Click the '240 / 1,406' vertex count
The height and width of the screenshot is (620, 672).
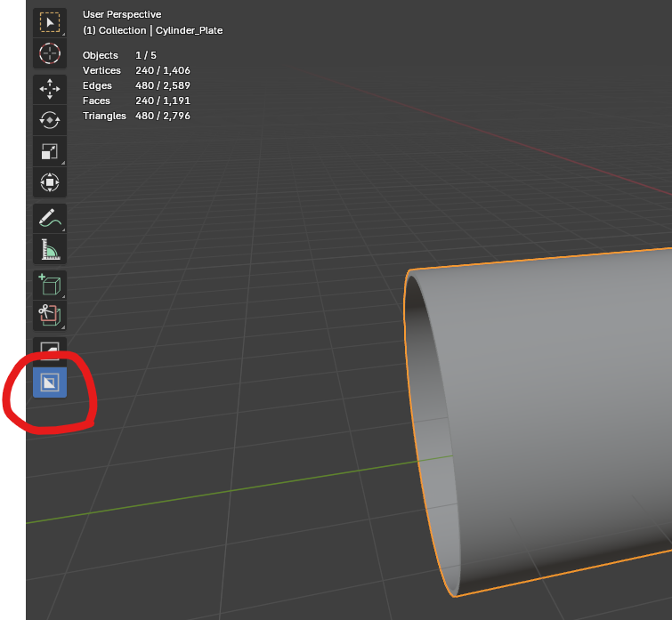[x=162, y=70]
